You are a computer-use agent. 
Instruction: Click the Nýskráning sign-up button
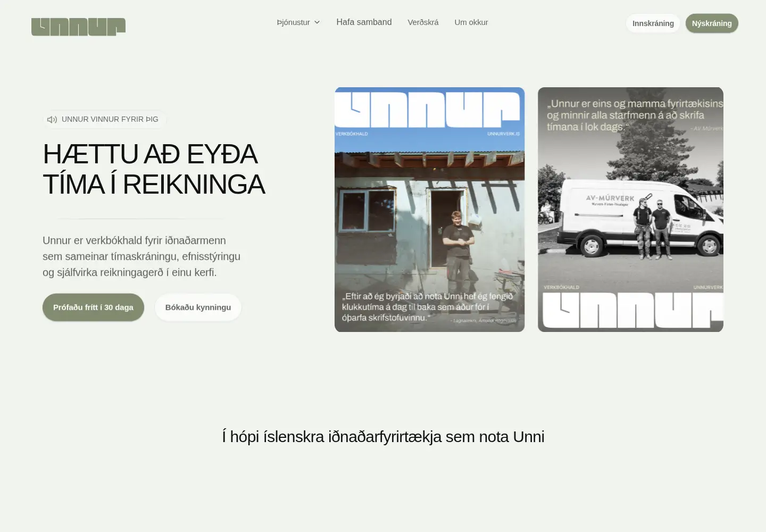(x=712, y=23)
